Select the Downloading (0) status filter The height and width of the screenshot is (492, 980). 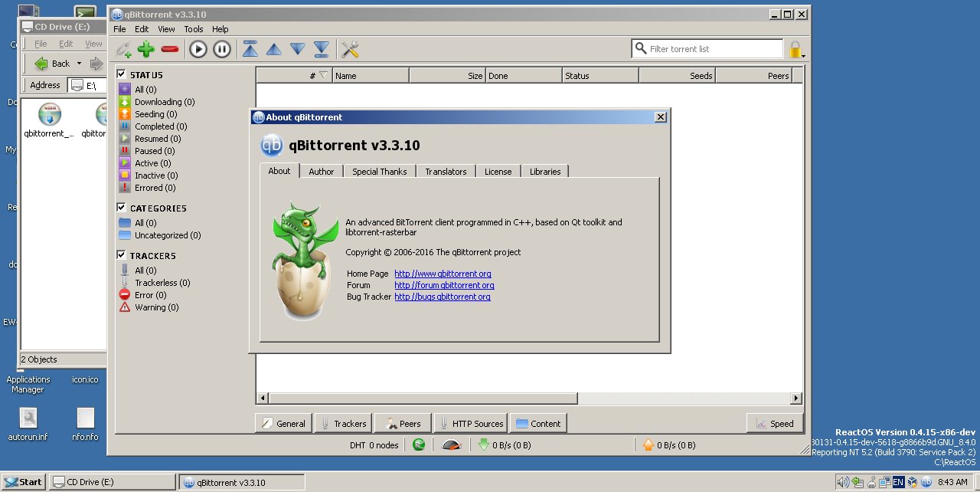[164, 102]
